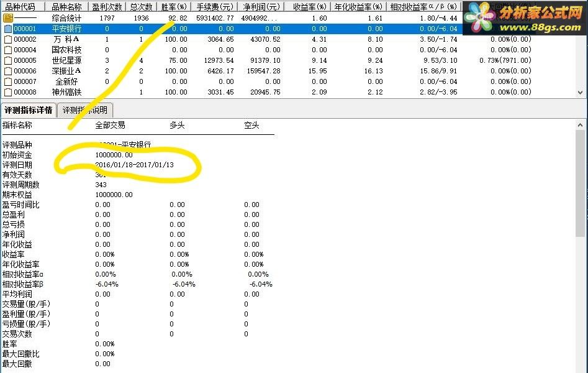Sort by the 总次数 column header
The height and width of the screenshot is (373, 588).
(x=141, y=7)
